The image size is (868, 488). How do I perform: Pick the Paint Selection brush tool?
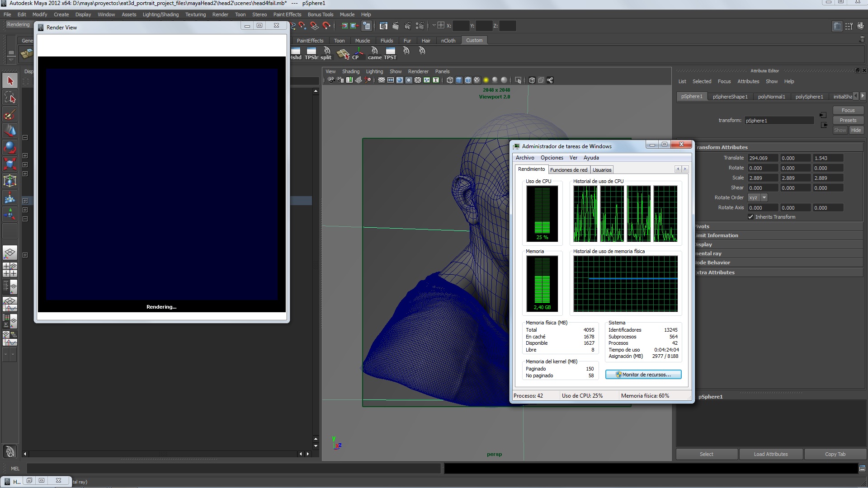10,114
